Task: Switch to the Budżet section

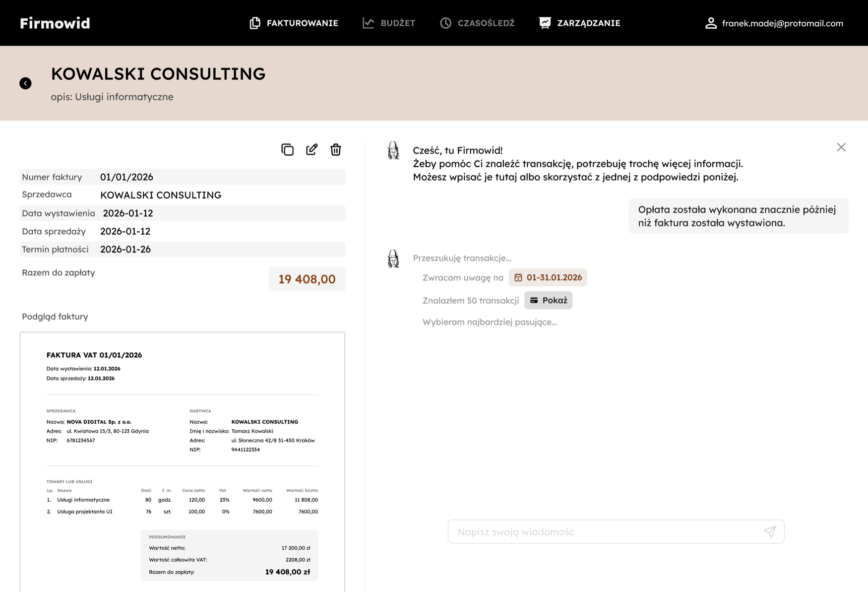Action: [x=389, y=23]
